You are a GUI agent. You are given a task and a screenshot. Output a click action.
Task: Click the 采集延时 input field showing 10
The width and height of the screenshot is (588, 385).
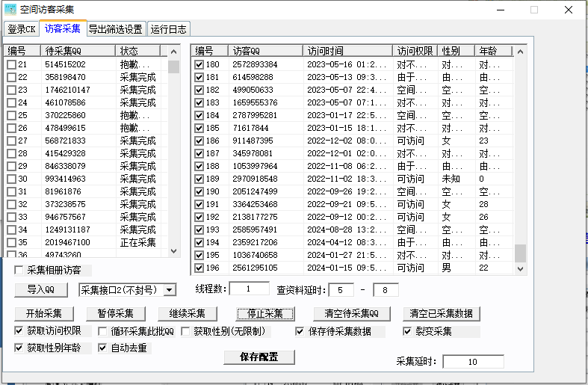[473, 362]
